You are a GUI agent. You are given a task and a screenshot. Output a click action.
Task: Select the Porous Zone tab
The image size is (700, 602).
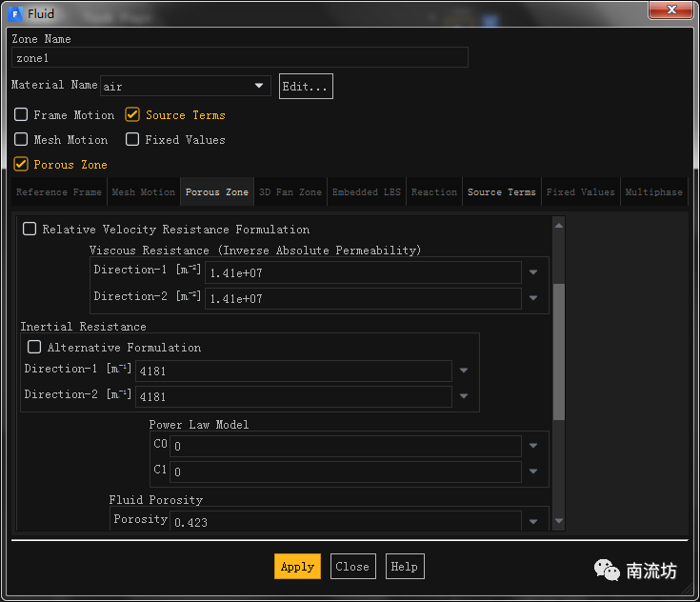216,192
